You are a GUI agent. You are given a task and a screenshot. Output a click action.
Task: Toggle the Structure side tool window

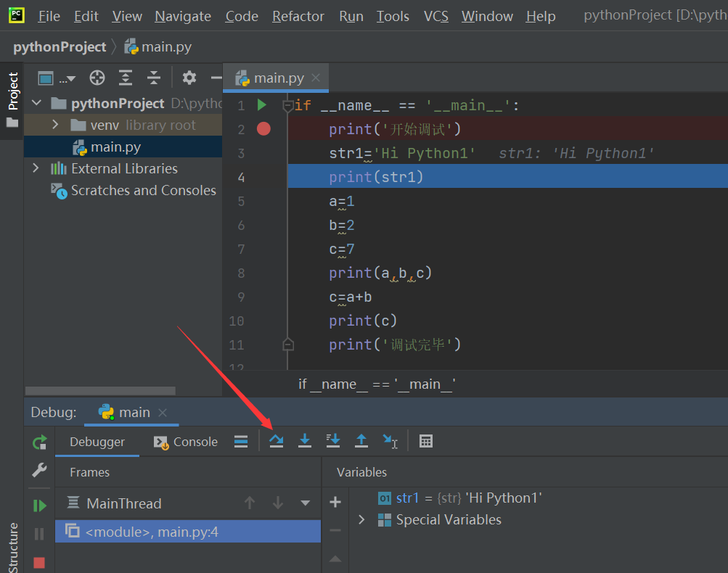pos(12,548)
